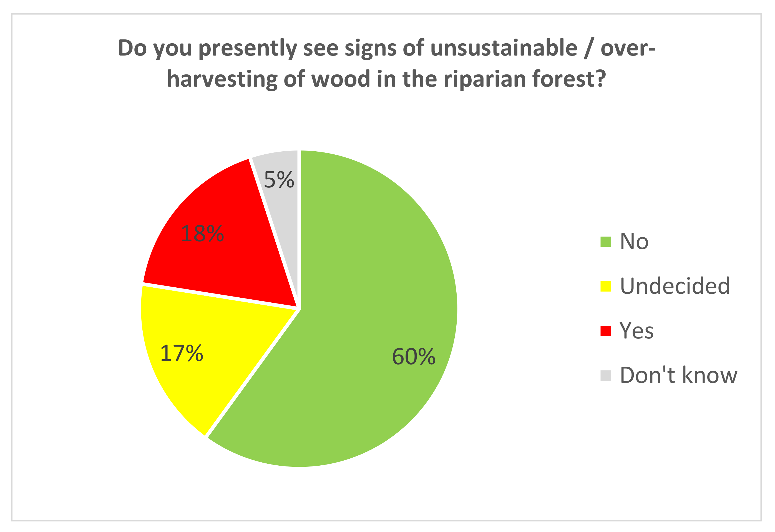Select the 5% data label
The height and width of the screenshot is (532, 775).
279,180
